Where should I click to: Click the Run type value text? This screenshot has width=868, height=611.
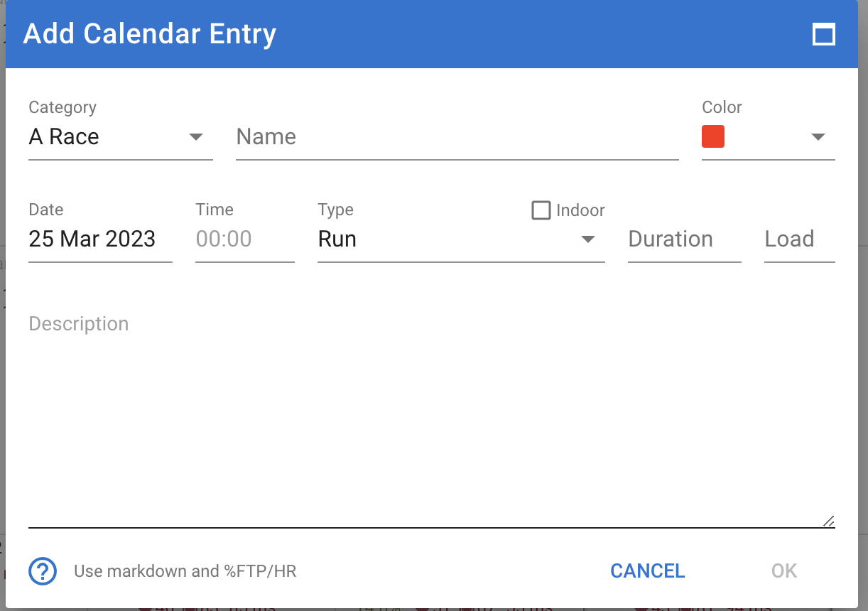pos(337,239)
